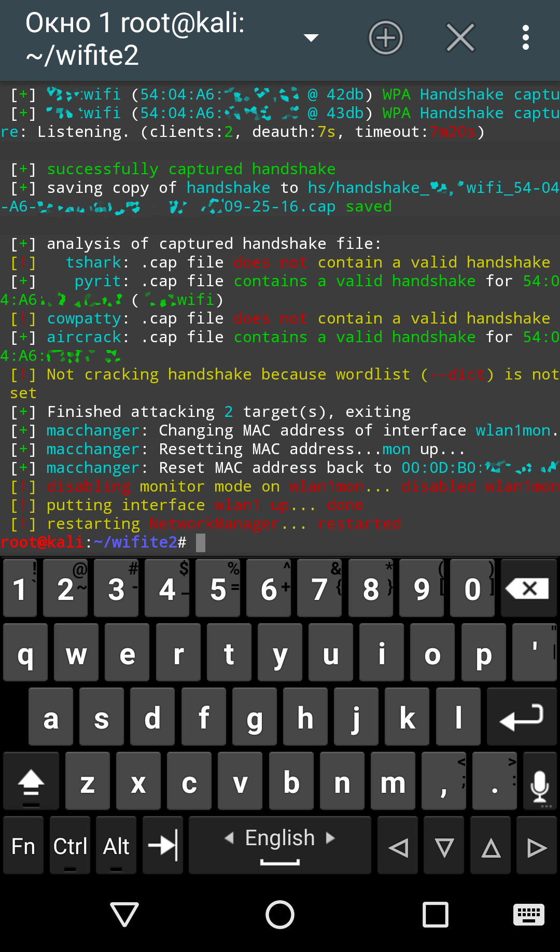Toggle the Shift caps key

pos(31,781)
